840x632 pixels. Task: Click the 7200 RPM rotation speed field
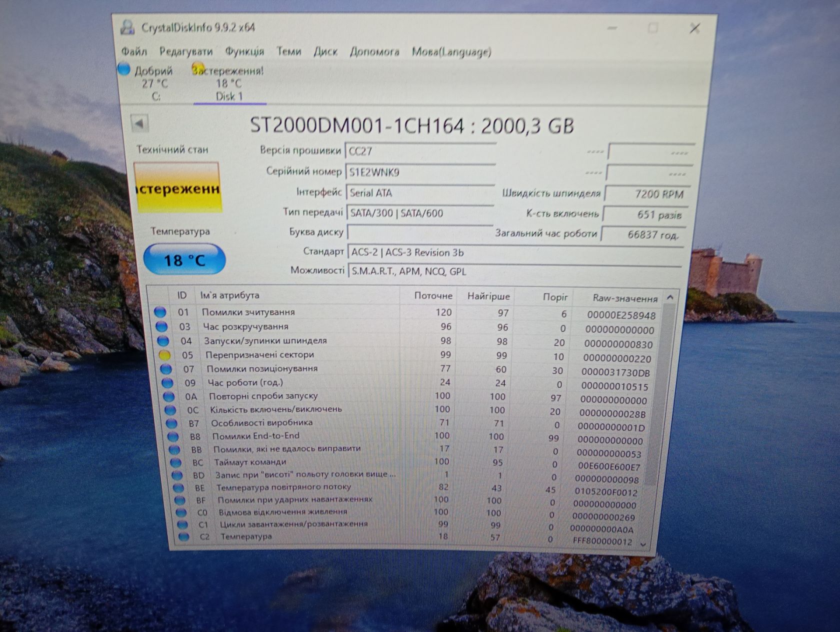[x=648, y=194]
